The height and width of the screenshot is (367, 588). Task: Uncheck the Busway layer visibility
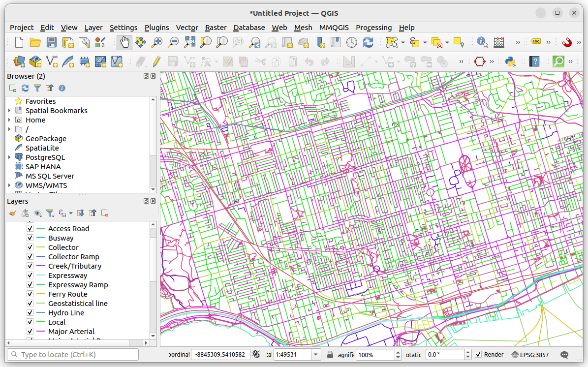(30, 238)
